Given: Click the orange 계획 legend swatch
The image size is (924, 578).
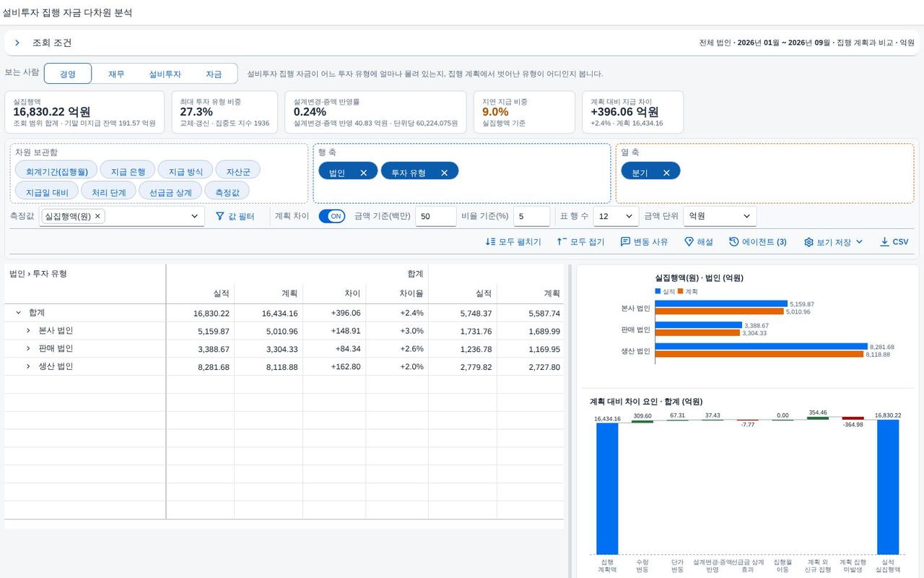Looking at the screenshot, I should click(680, 291).
